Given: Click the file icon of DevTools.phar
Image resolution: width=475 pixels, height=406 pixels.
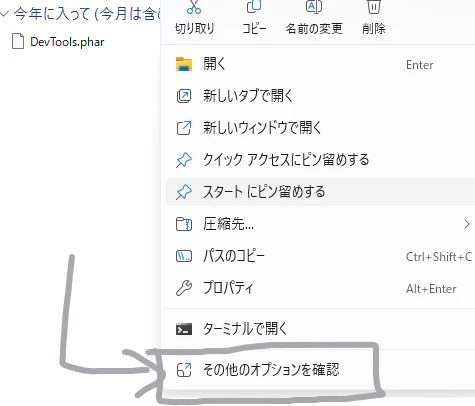Looking at the screenshot, I should click(x=18, y=41).
